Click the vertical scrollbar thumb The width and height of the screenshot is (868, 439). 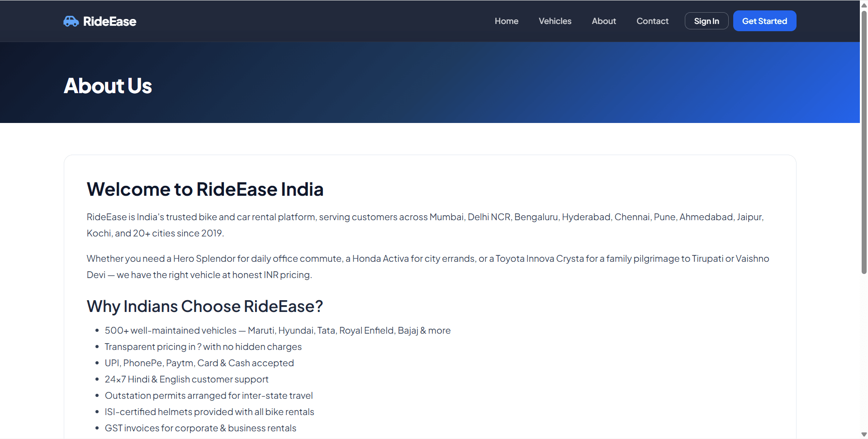pyautogui.click(x=864, y=142)
